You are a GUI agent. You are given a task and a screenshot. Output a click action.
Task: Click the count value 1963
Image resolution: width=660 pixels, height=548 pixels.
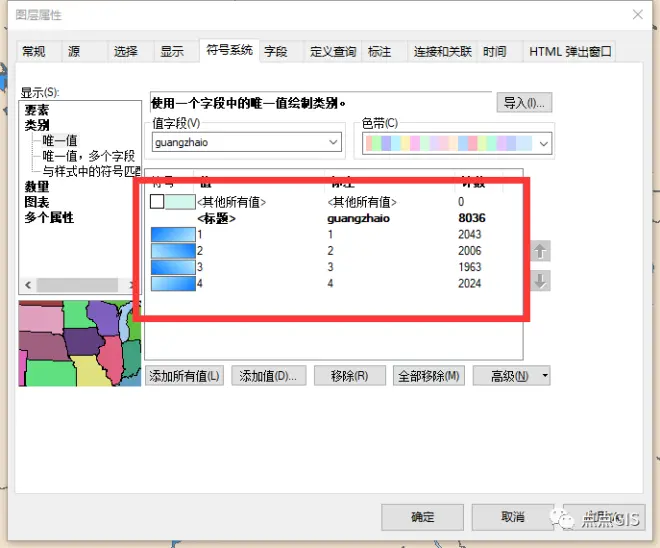469,267
